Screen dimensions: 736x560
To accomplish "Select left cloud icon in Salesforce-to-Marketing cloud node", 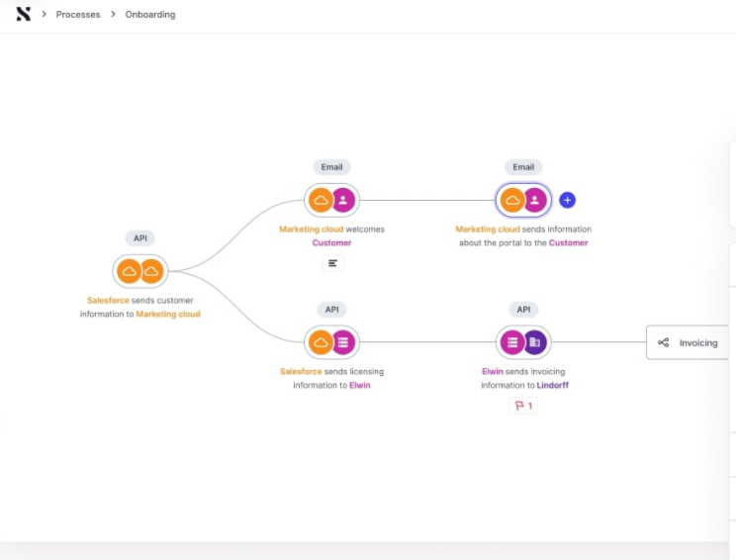I will 129,271.
